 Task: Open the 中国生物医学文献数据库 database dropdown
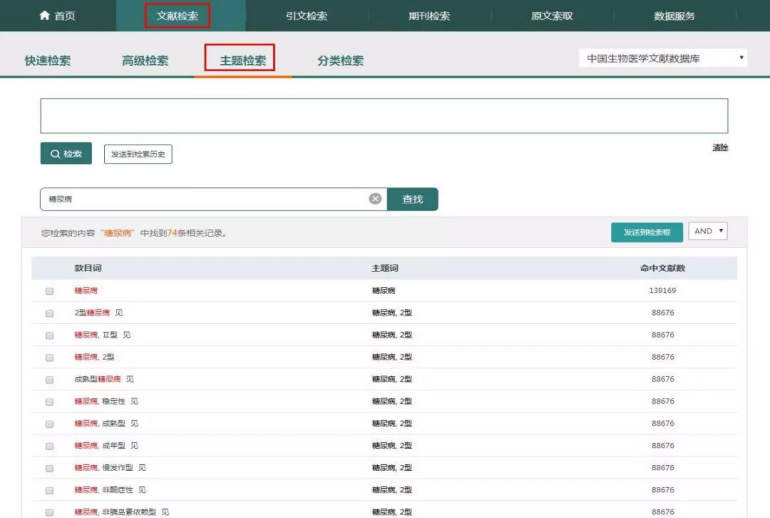pos(663,59)
